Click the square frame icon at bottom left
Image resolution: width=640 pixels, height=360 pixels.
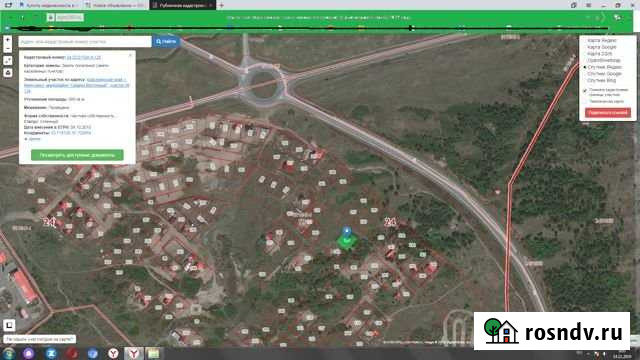pyautogui.click(x=9, y=325)
